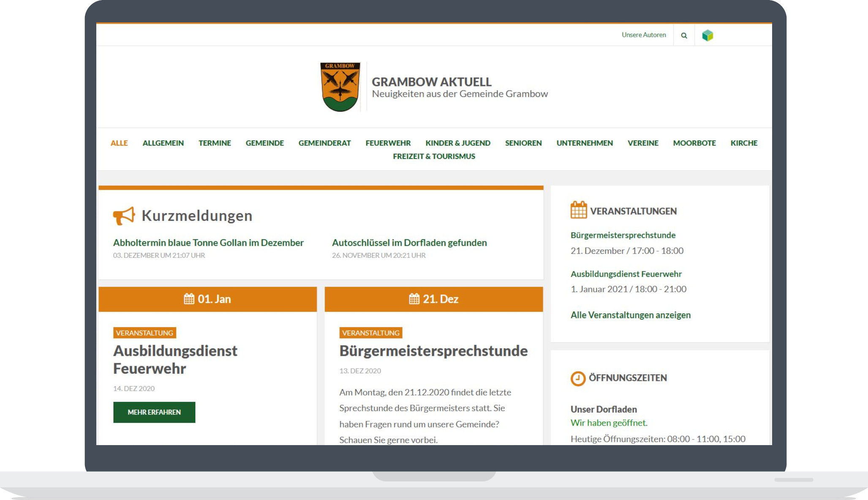The image size is (868, 500).
Task: Click the Kurzmeldungen heading
Action: [197, 216]
